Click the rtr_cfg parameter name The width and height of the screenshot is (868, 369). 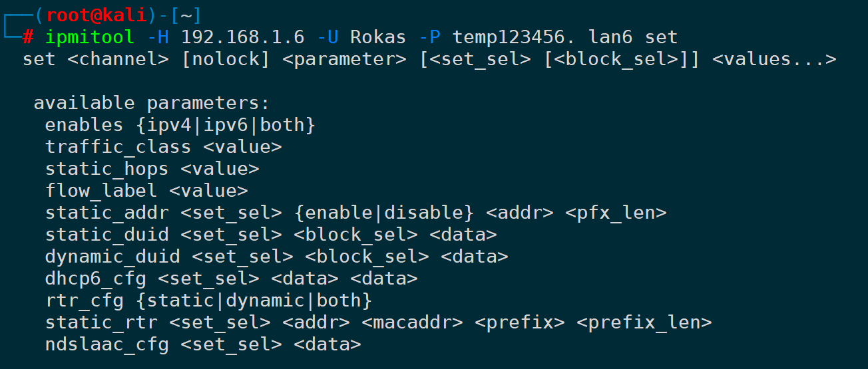click(84, 301)
